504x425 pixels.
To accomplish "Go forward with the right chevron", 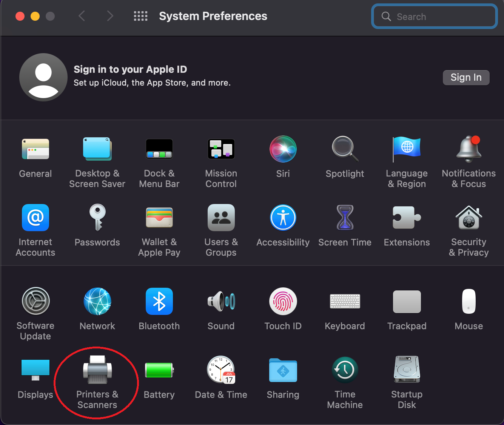I will coord(110,16).
